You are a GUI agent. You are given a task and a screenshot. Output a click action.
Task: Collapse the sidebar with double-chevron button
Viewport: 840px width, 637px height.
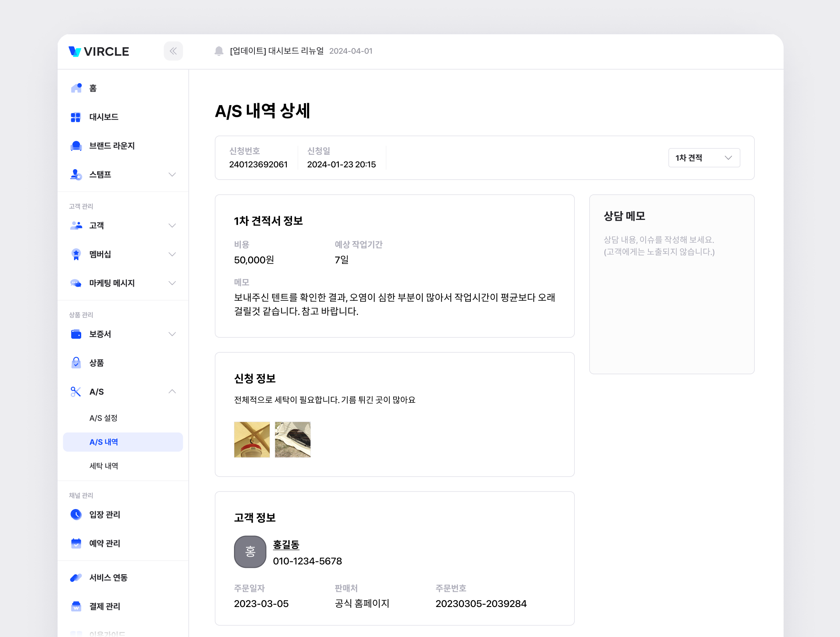pos(173,51)
